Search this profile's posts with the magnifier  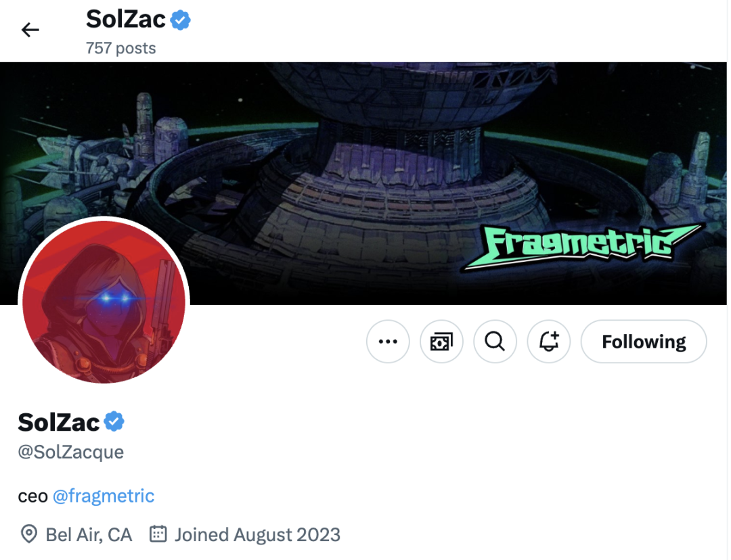(495, 342)
